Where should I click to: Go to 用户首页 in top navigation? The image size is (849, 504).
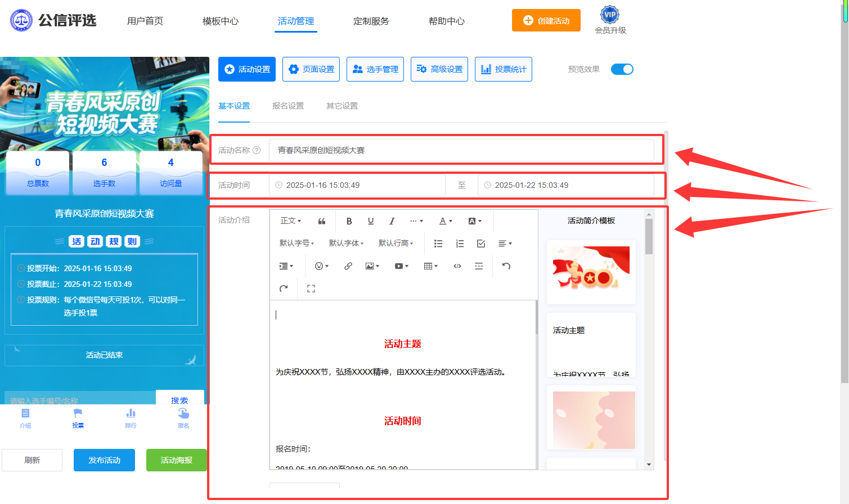click(145, 21)
